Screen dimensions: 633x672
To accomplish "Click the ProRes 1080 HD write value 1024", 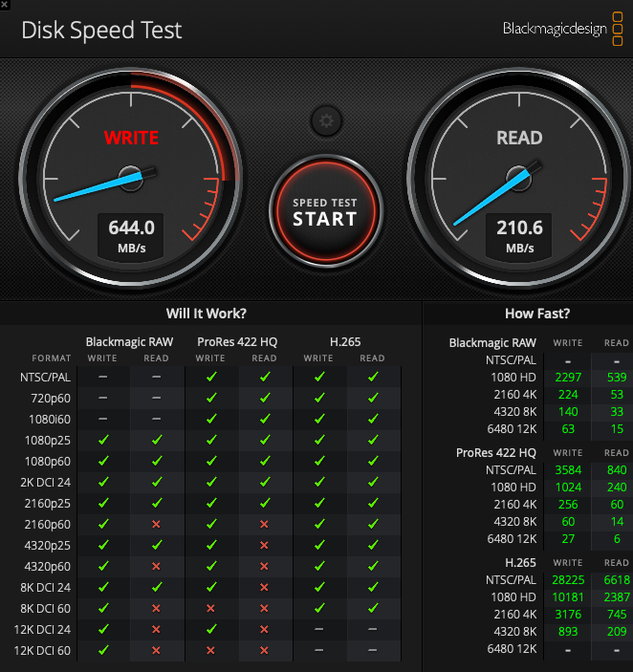I will (568, 487).
